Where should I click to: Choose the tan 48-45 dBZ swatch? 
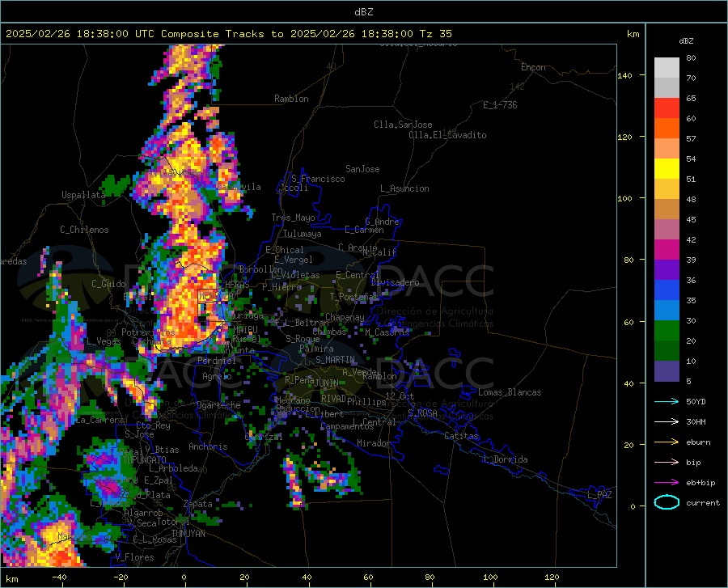pos(667,209)
